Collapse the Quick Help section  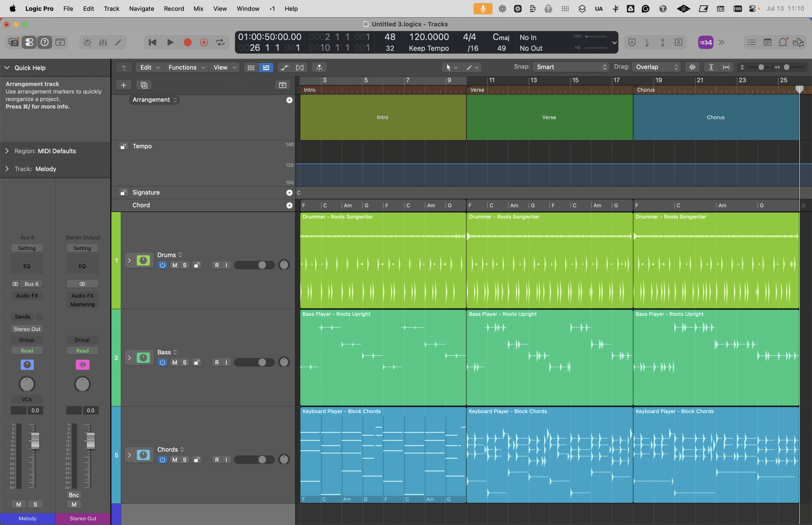click(x=7, y=68)
